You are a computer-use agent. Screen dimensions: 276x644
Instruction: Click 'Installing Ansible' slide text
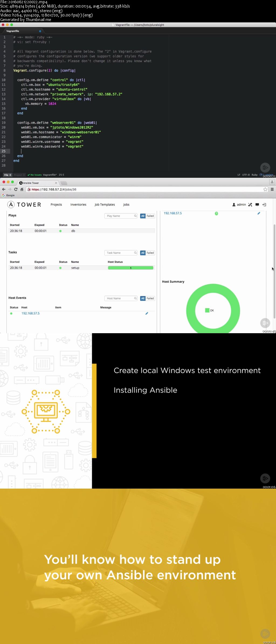coord(145,390)
